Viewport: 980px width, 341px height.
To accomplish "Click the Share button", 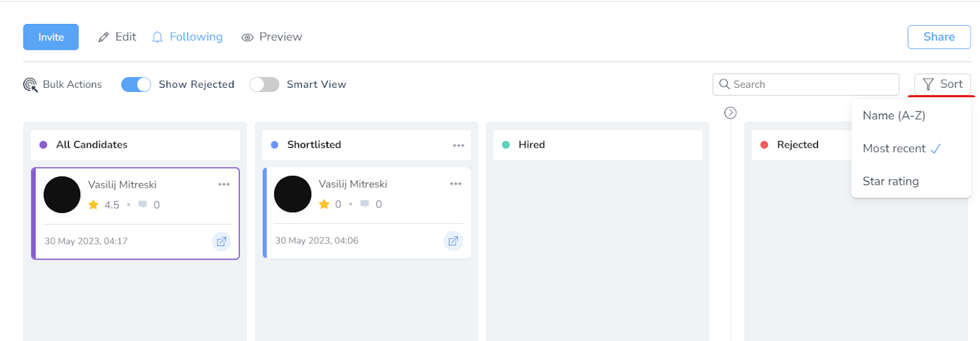I will (x=938, y=37).
